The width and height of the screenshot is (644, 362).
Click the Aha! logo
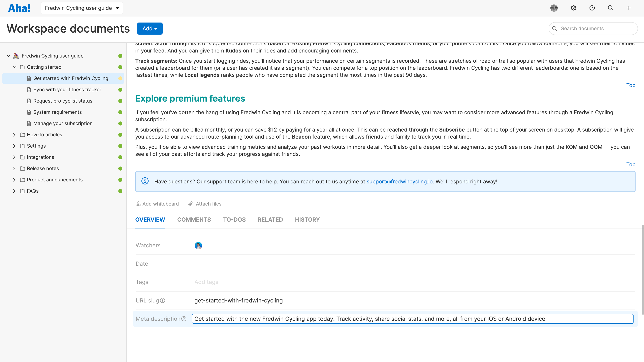[x=20, y=8]
